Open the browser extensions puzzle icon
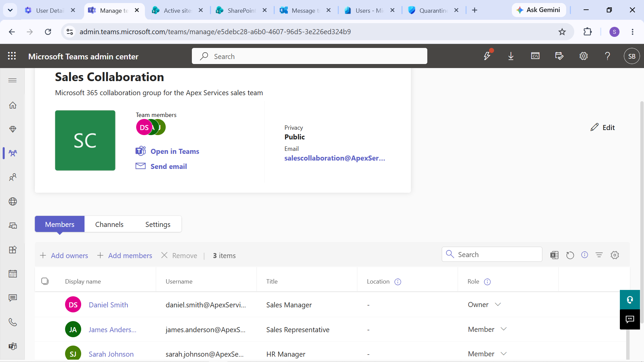 click(x=588, y=32)
